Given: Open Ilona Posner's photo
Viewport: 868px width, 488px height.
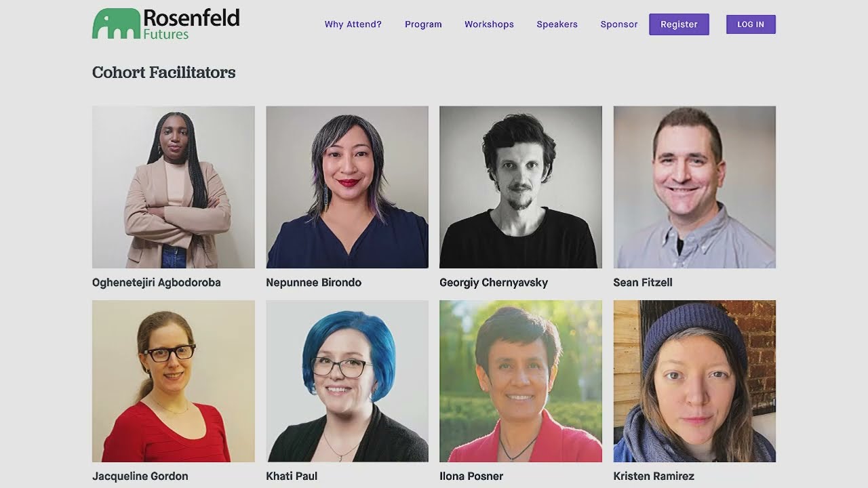Looking at the screenshot, I should (x=521, y=382).
